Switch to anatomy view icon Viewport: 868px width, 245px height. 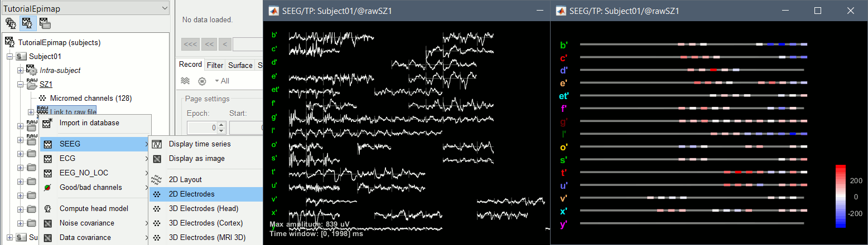(10, 23)
